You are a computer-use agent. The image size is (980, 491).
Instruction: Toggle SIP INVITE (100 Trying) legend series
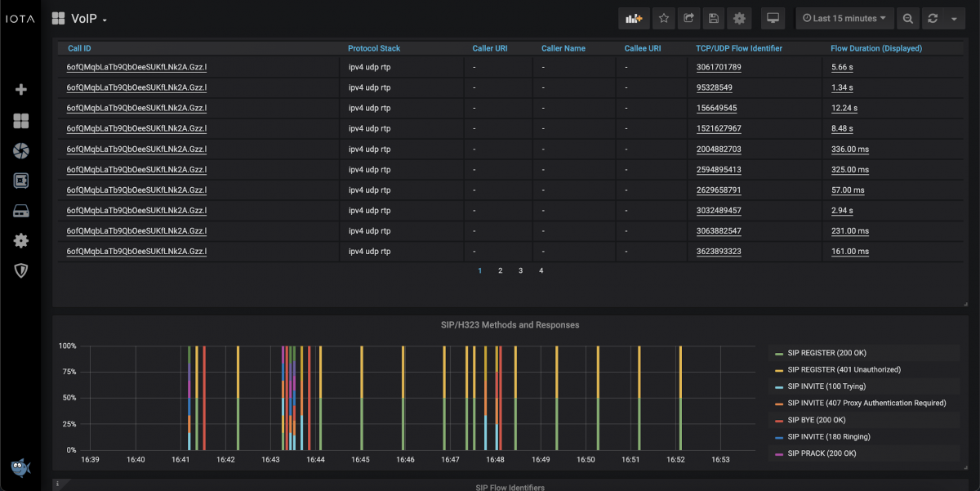point(826,386)
